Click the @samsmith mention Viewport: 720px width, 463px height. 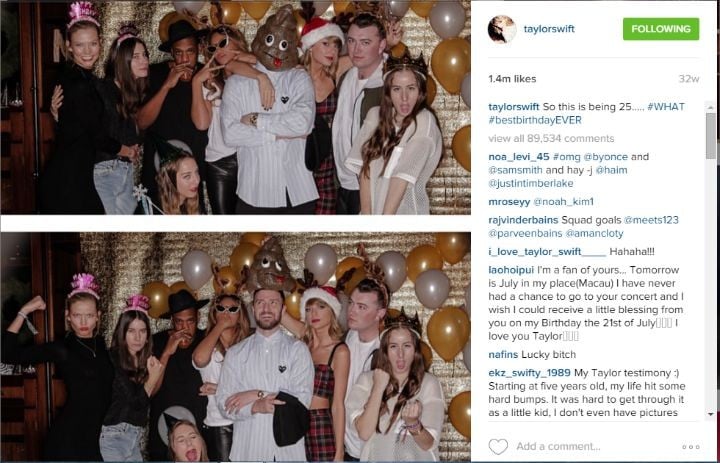tap(516, 170)
